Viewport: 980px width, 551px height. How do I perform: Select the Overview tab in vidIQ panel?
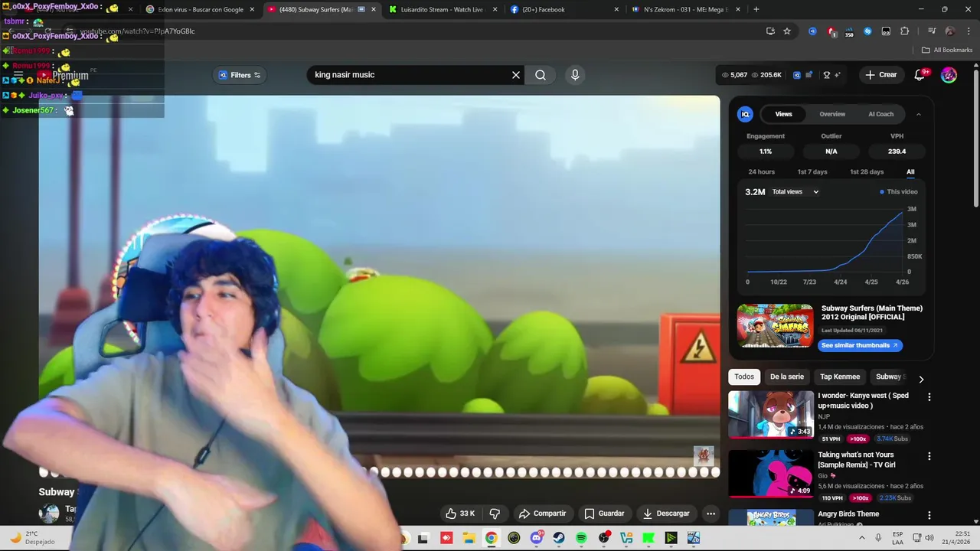832,114
